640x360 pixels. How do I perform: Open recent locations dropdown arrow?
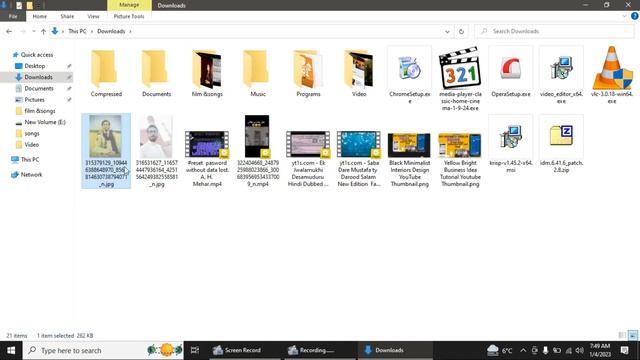coord(33,31)
